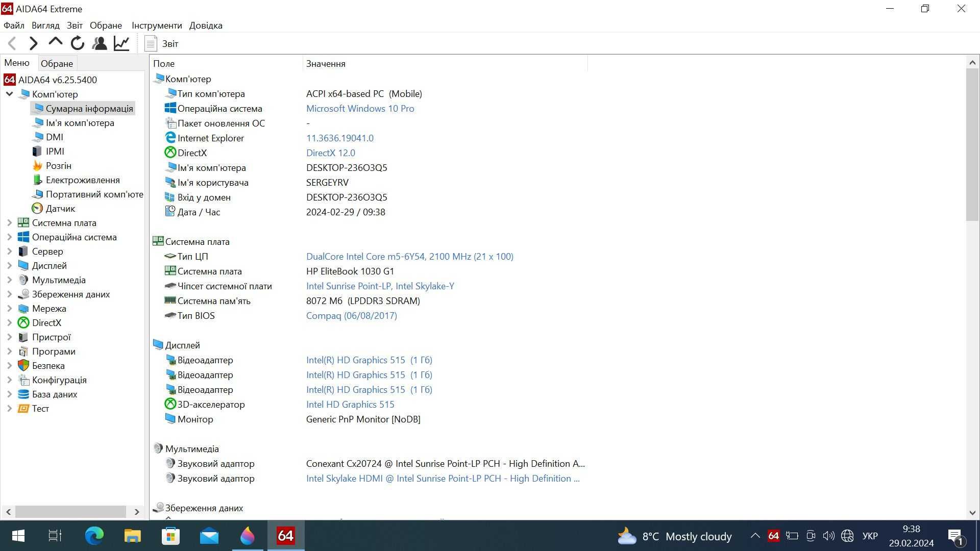
Task: Click the AIDA64 system tray icon
Action: (773, 536)
